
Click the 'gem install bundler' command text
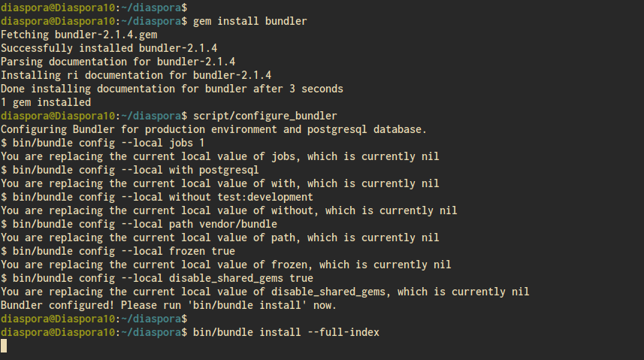[x=249, y=21]
